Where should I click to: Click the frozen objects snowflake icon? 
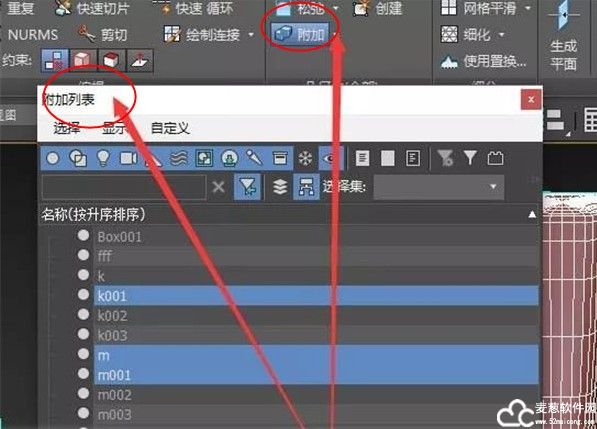tap(305, 158)
